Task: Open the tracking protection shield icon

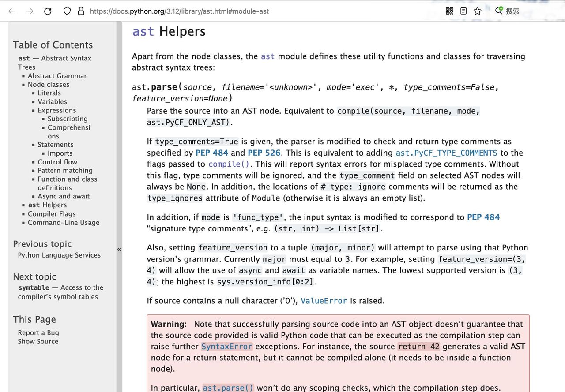Action: 67,11
